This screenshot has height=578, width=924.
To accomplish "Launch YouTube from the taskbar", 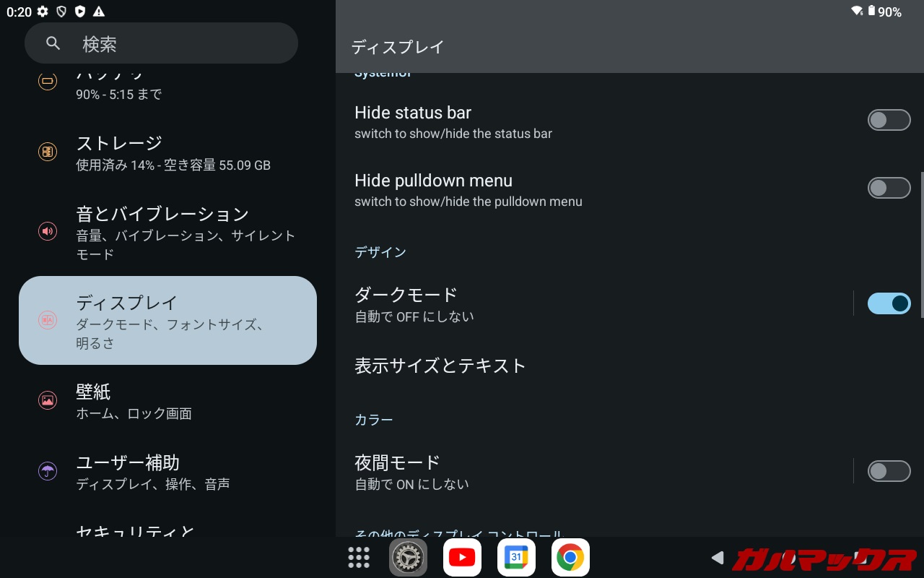I will coord(462,557).
